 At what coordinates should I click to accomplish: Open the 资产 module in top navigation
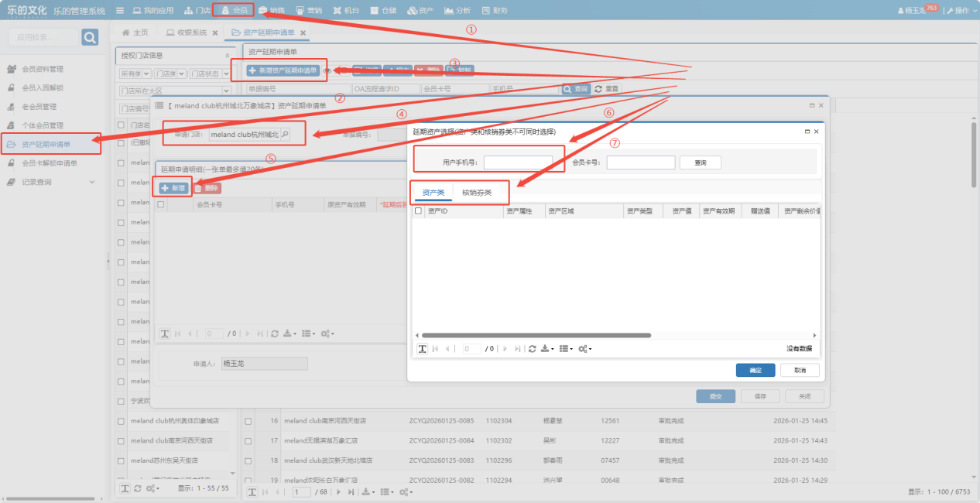pyautogui.click(x=420, y=11)
